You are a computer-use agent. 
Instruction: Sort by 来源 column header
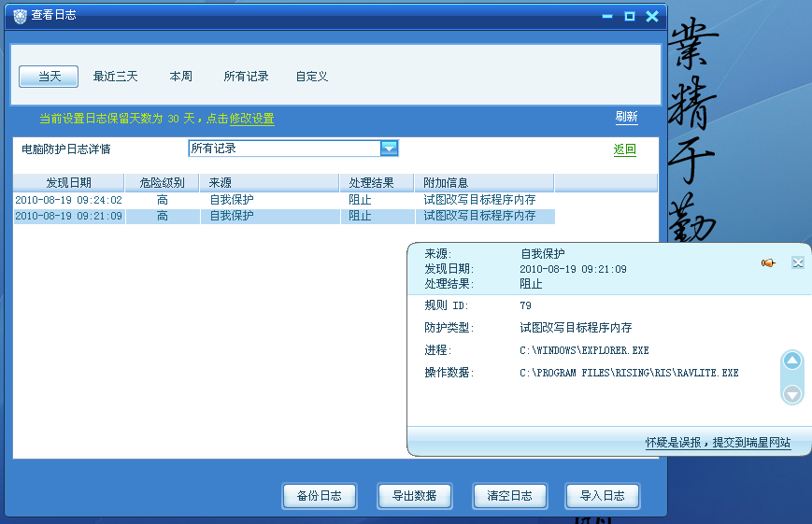coord(269,183)
